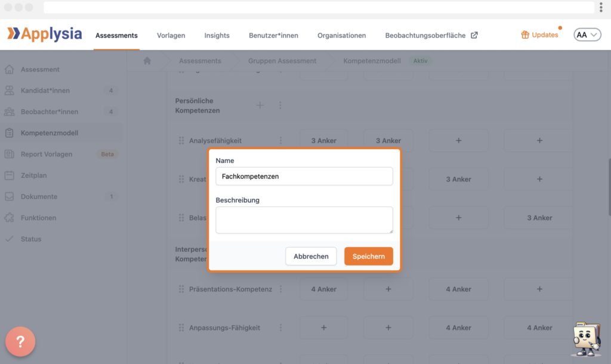Open three-dot options for Anpassungs-Fähigkeit
Image resolution: width=611 pixels, height=364 pixels.
tap(280, 328)
